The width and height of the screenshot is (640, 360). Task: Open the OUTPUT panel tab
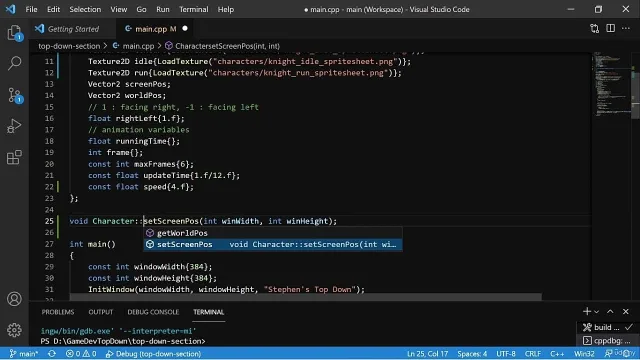[100, 312]
